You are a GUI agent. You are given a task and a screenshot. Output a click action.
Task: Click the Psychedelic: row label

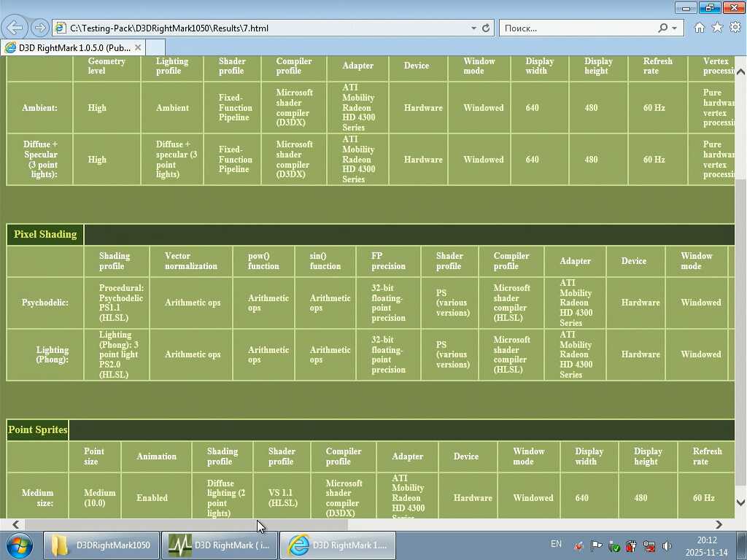44,303
